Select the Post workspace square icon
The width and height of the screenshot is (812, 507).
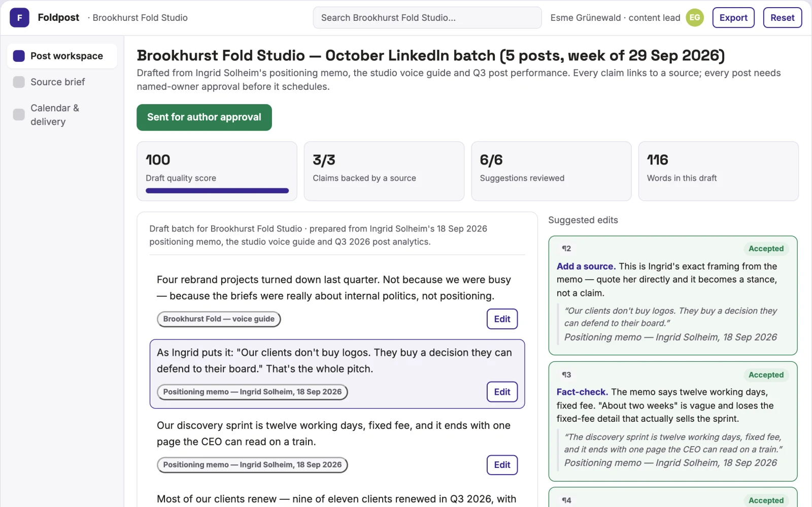click(x=19, y=56)
